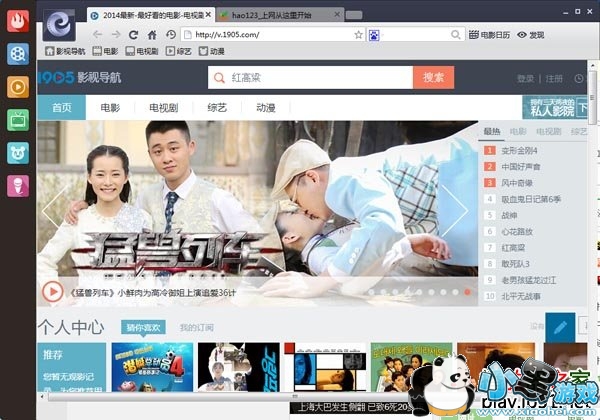Open the pink microphone sidebar icon

click(x=18, y=186)
